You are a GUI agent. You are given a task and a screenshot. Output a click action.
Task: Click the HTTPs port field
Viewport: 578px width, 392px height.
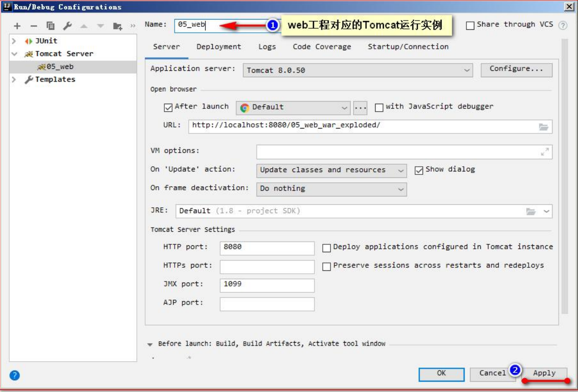(x=267, y=267)
